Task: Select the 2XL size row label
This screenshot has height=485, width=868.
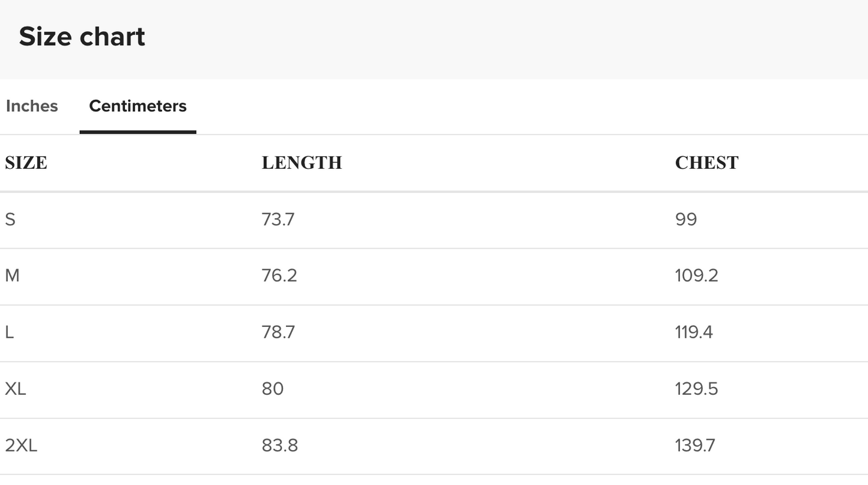Action: tap(21, 445)
